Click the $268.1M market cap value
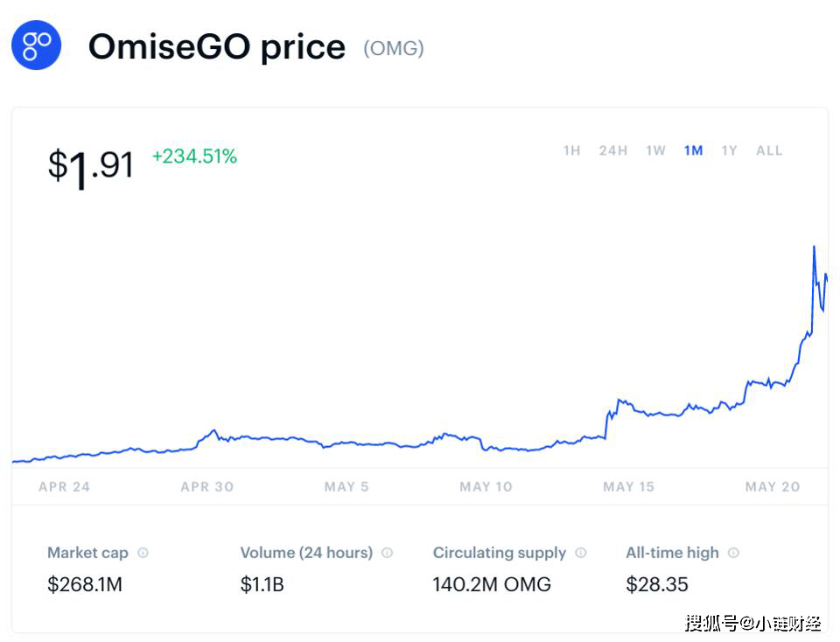The width and height of the screenshot is (840, 642). [85, 584]
